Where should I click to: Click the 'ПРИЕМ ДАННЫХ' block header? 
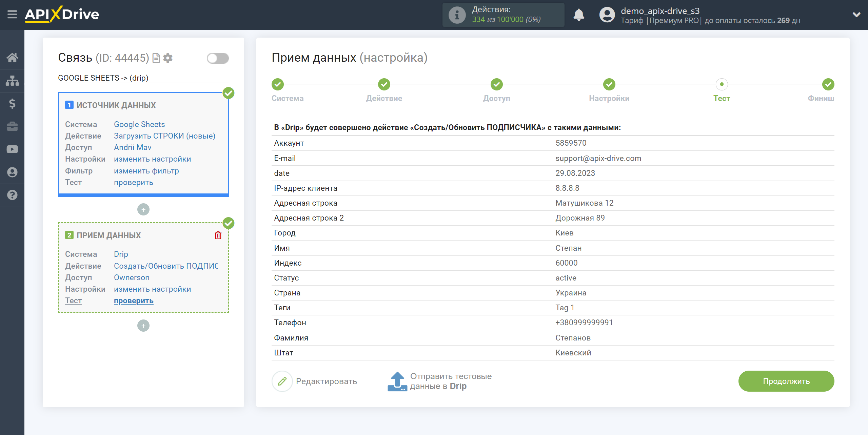[x=108, y=235]
